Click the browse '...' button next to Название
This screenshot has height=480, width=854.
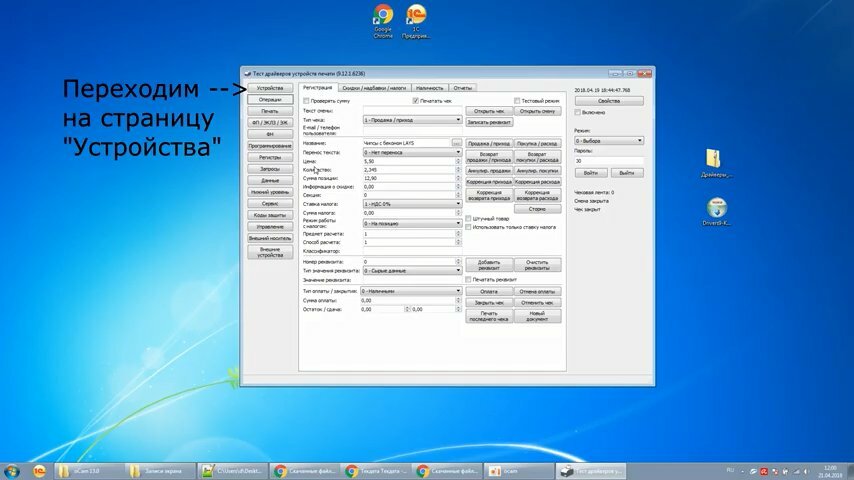[456, 143]
